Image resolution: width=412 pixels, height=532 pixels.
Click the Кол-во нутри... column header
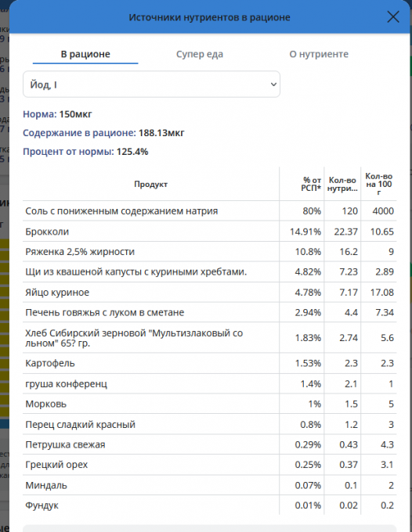pos(342,184)
